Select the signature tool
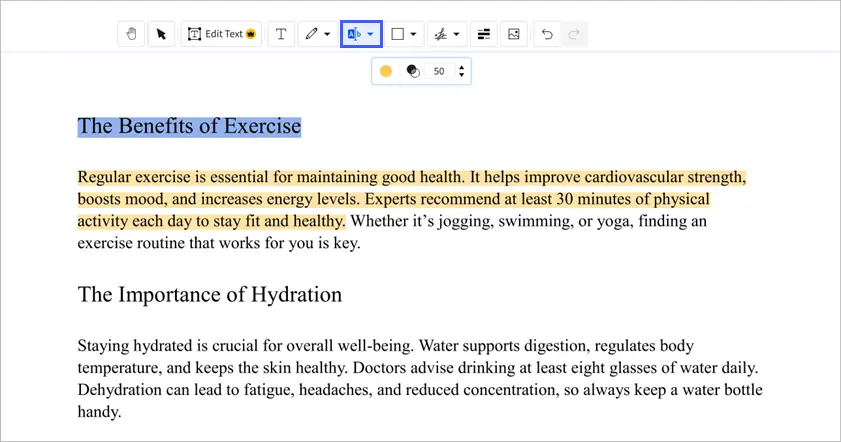The height and width of the screenshot is (442, 841). [x=440, y=34]
